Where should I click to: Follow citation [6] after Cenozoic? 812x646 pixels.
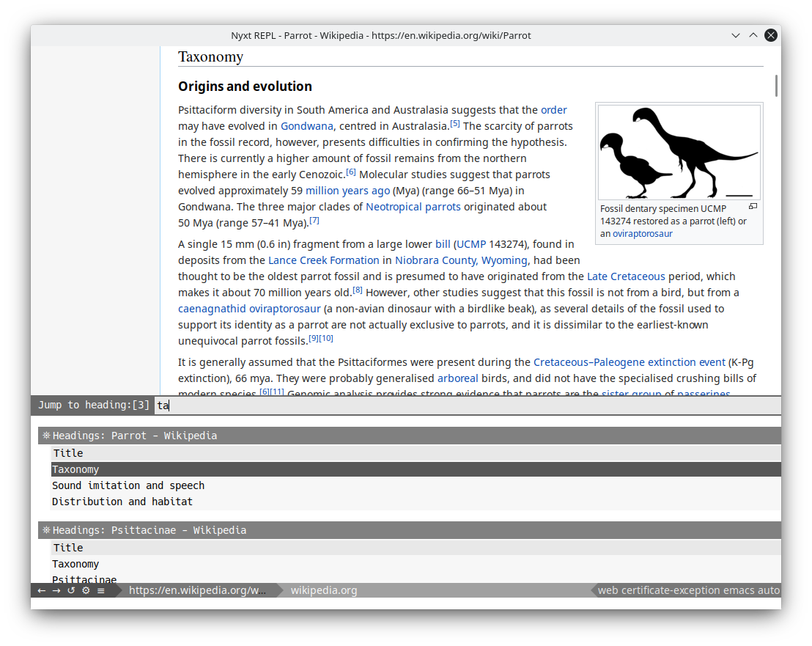350,172
